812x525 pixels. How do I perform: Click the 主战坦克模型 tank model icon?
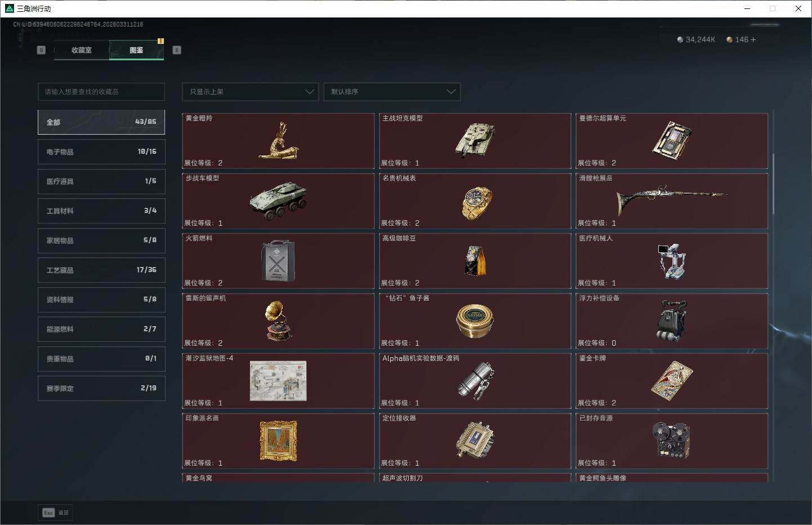pyautogui.click(x=475, y=140)
